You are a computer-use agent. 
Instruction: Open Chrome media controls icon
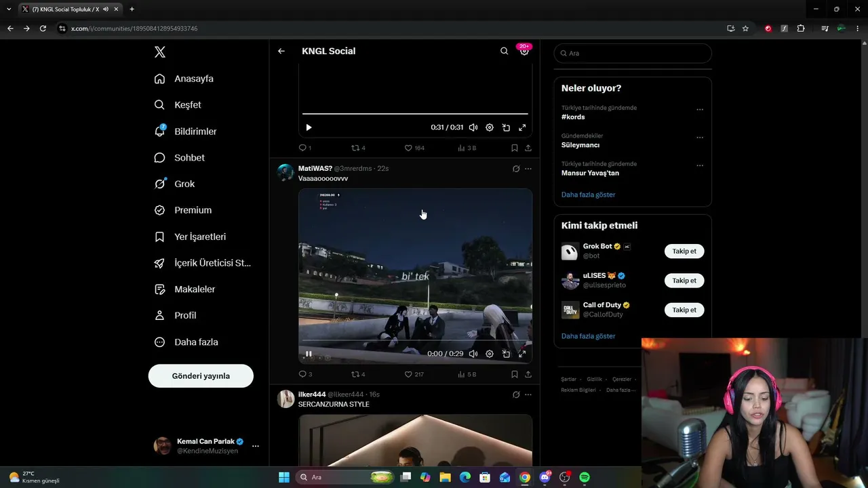click(825, 28)
